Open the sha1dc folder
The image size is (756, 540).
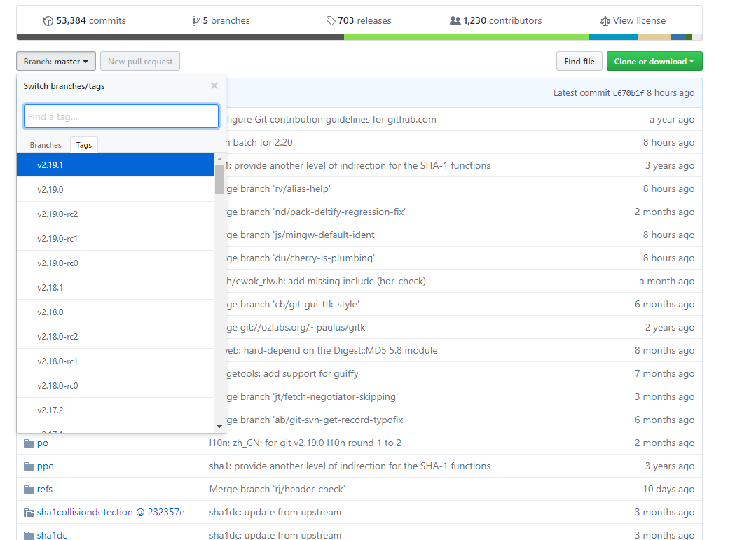point(52,535)
